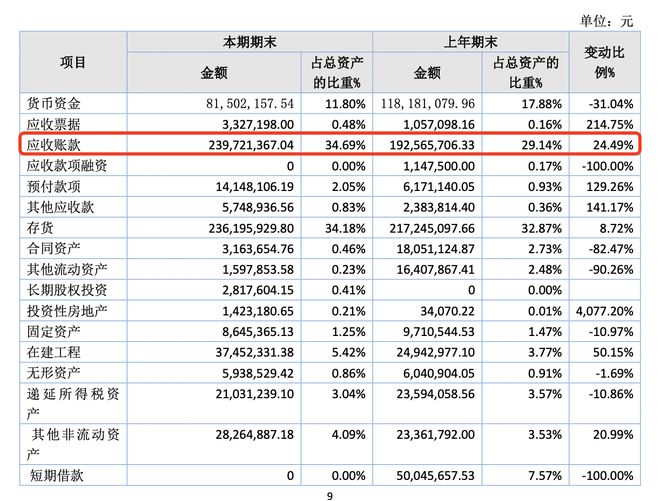Click the 8.72% change value
Screen dimensions: 660x501
616,229
